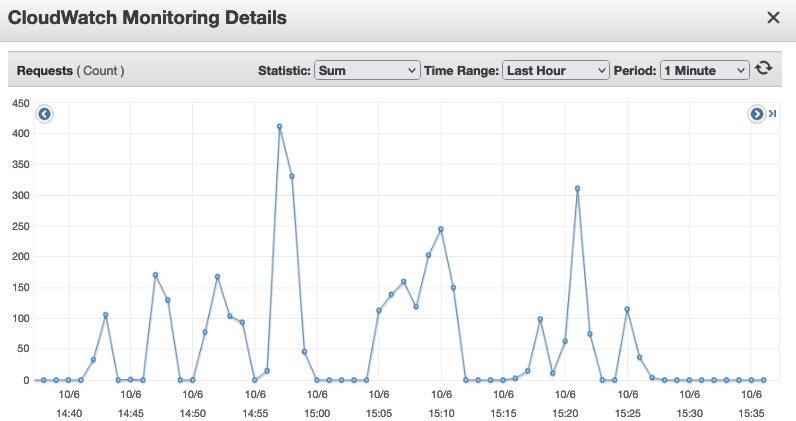Image resolution: width=796 pixels, height=421 pixels.
Task: Click the Period: label
Action: [635, 71]
